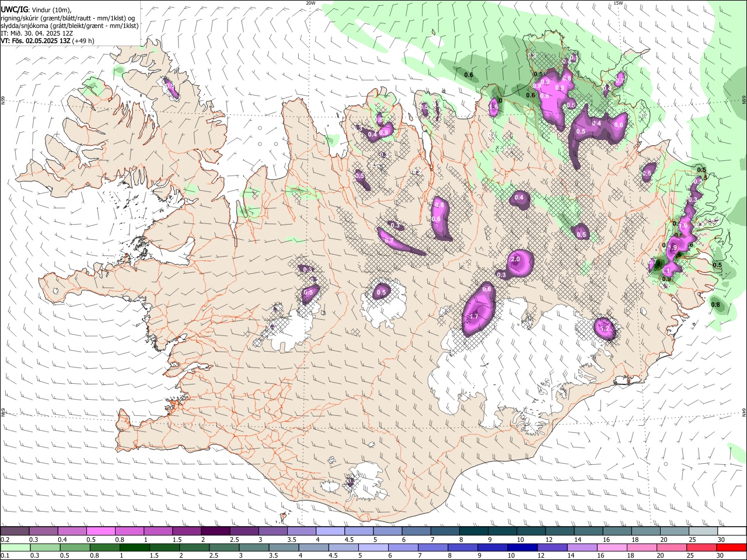Select the medium green 0.5 swatch in lower legend
747x560 pixels.
pos(75,547)
